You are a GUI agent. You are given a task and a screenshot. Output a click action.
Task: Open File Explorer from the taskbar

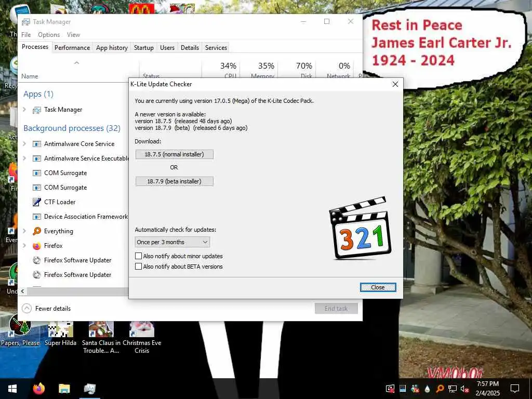pyautogui.click(x=64, y=389)
